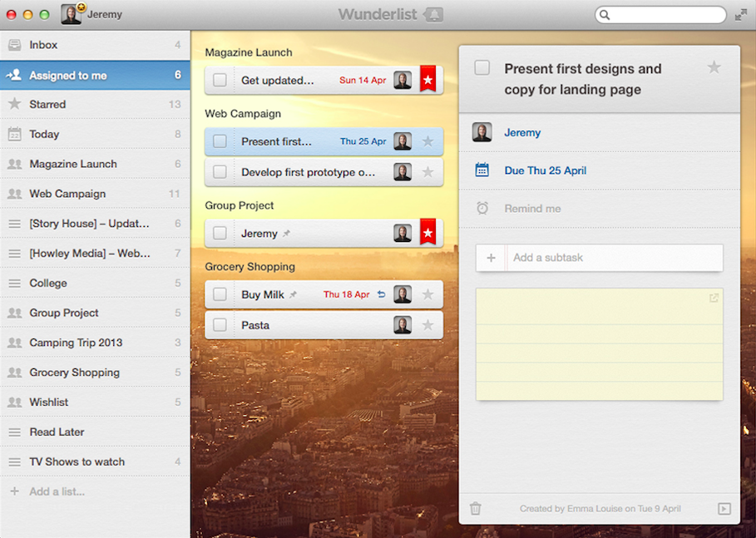
Task: Click the recurring arrow icon on Buy Milk
Action: (382, 294)
